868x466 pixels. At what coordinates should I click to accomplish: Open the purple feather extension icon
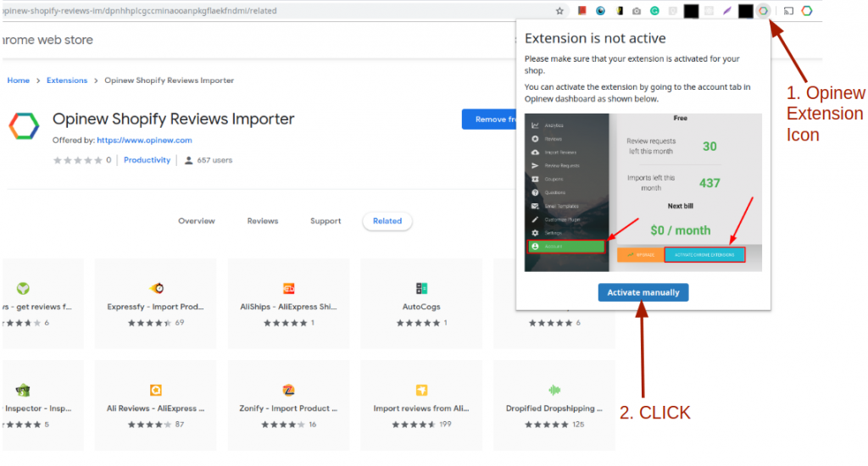pos(727,10)
